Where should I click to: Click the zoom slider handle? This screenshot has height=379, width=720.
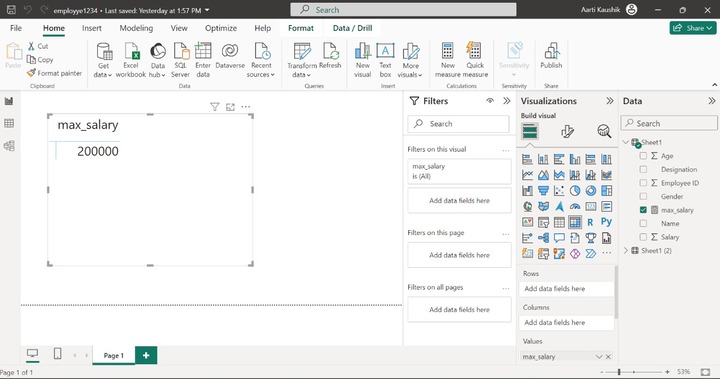tap(619, 372)
